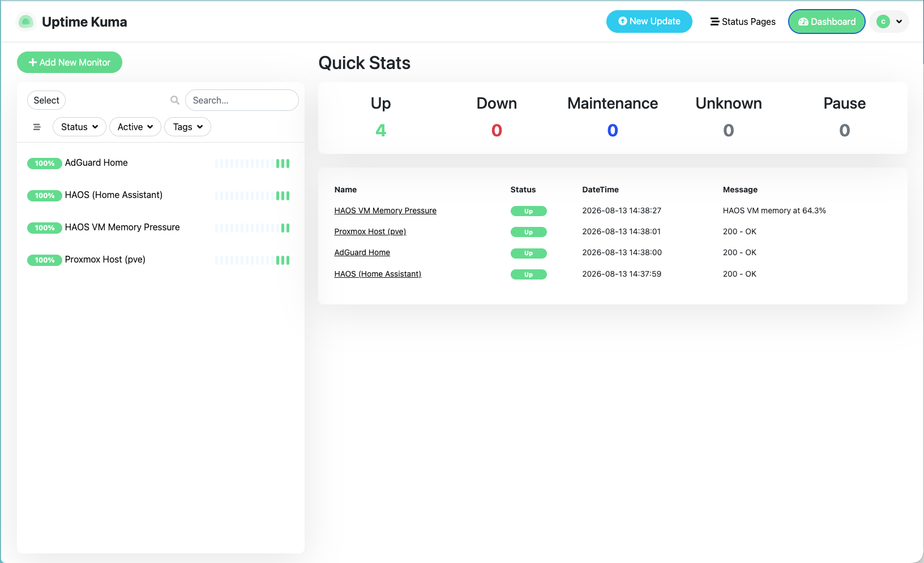Click message 'HAOS VM memory at 64.3%'
The width and height of the screenshot is (924, 563).
coord(774,210)
